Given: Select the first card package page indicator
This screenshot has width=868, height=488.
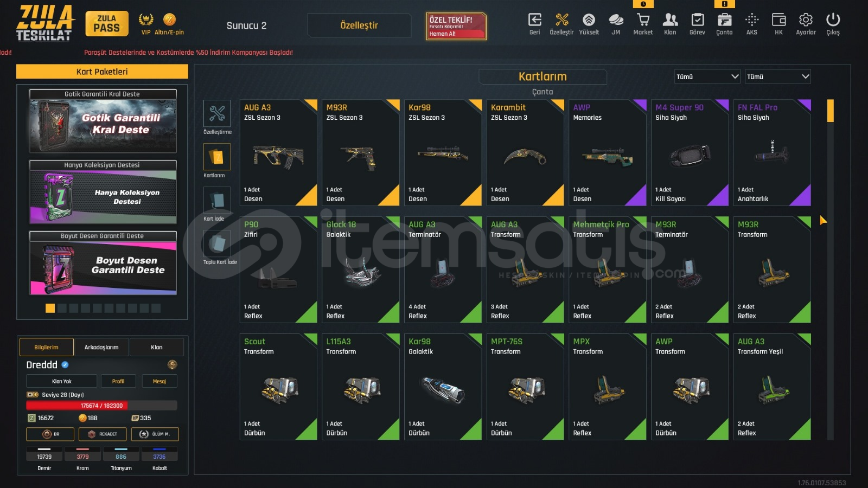Looking at the screenshot, I should click(x=50, y=308).
